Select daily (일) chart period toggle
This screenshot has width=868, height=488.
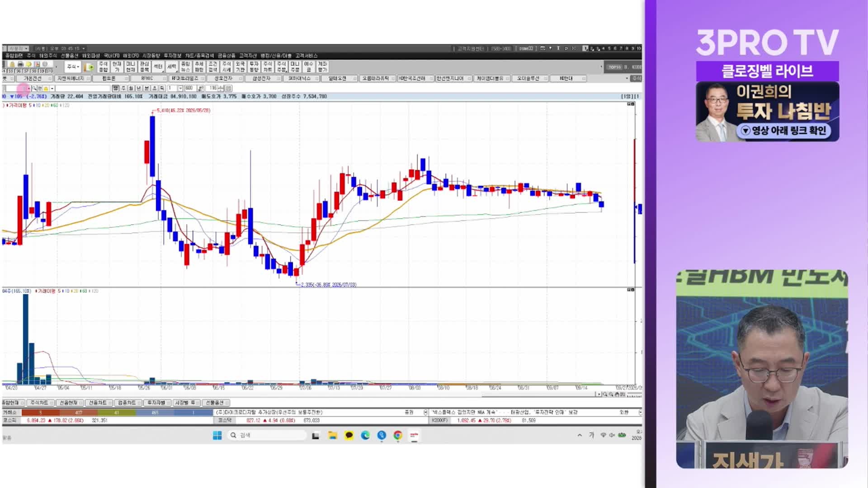[x=115, y=88]
